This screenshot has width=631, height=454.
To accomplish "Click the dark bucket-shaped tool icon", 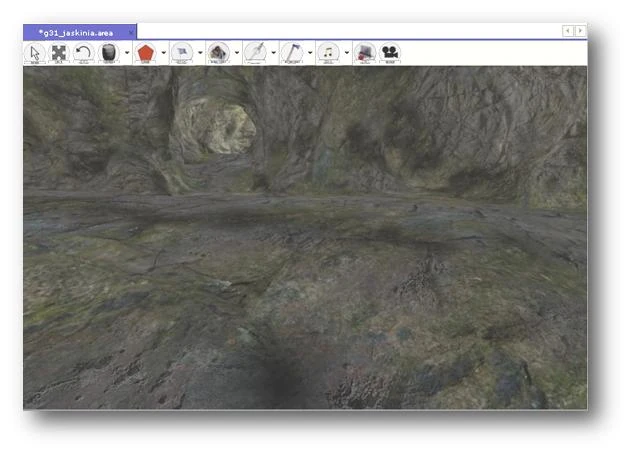I will click(108, 53).
